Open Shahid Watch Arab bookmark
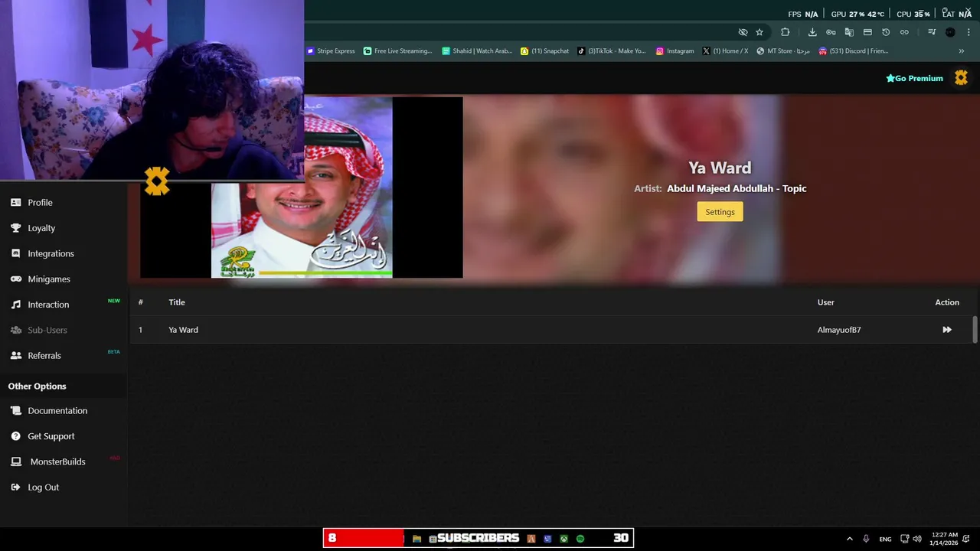The image size is (980, 551). 477,51
